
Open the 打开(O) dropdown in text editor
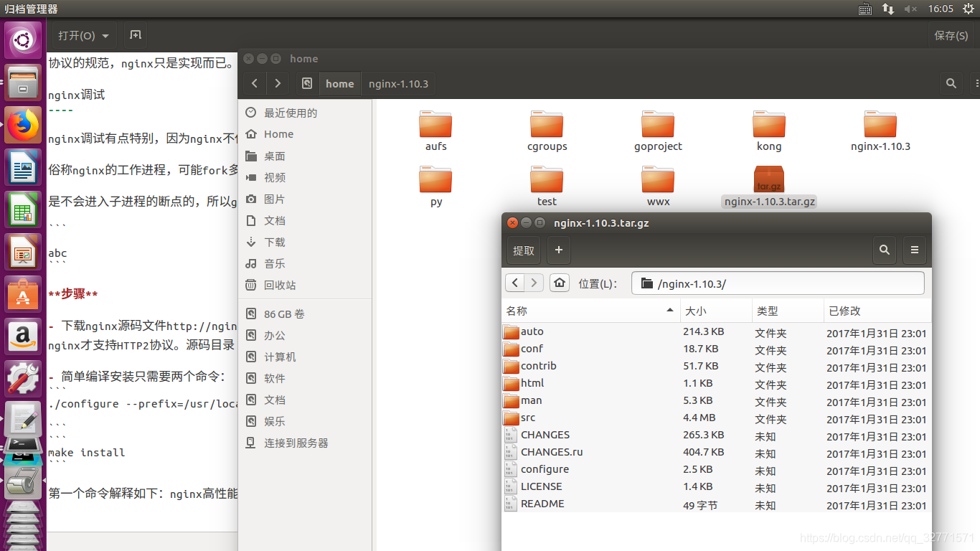tap(84, 35)
